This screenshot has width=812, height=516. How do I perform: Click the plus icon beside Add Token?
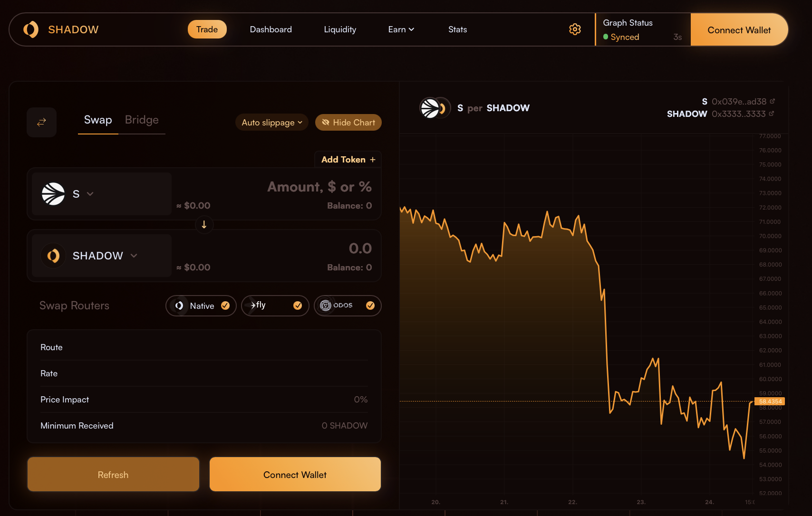[373, 160]
